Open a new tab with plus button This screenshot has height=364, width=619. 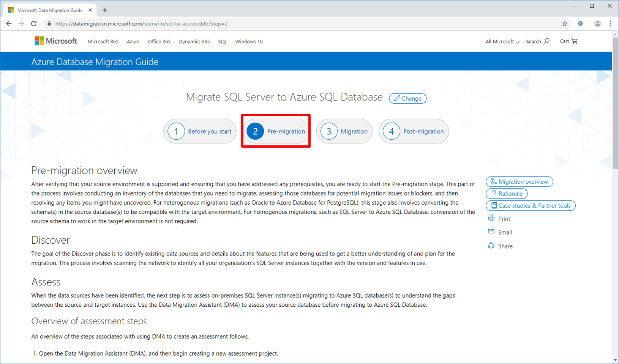point(105,10)
